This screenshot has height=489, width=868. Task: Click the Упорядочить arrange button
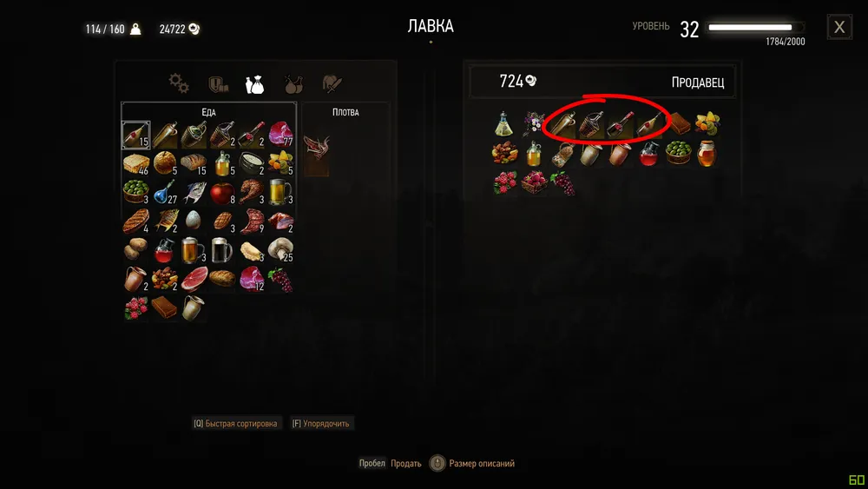320,423
